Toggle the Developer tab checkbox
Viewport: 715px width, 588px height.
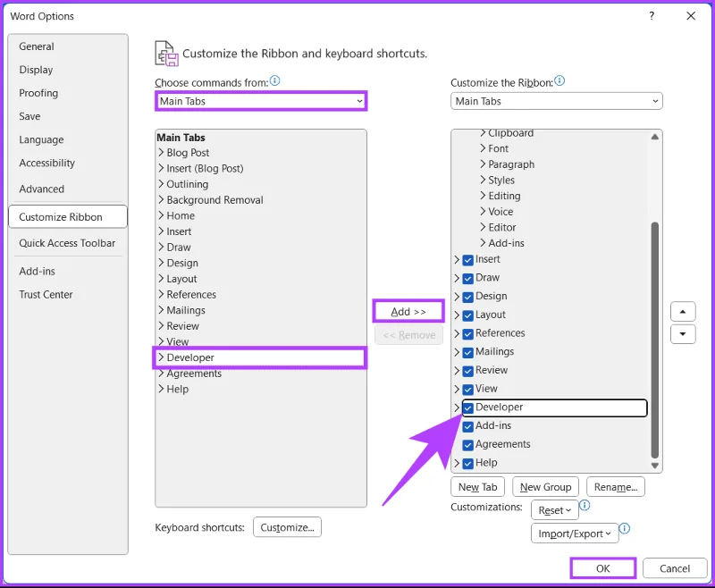click(467, 408)
